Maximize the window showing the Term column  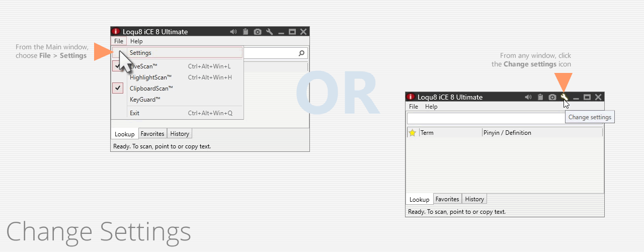587,97
